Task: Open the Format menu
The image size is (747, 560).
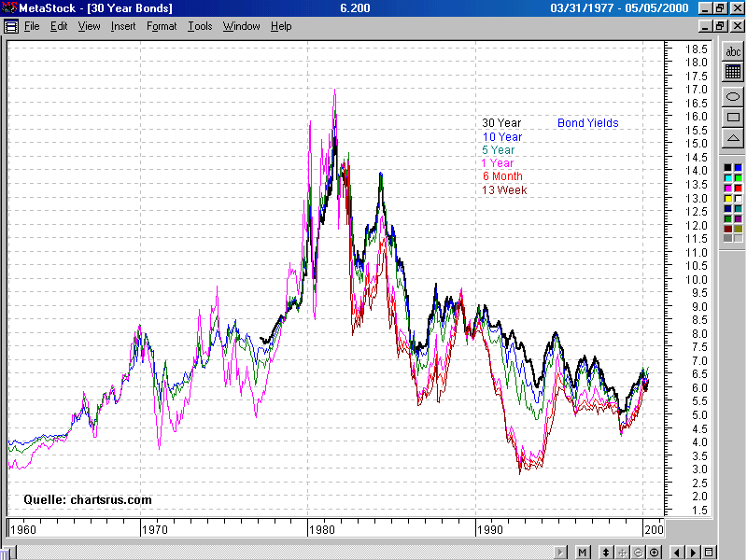Action: (x=162, y=26)
